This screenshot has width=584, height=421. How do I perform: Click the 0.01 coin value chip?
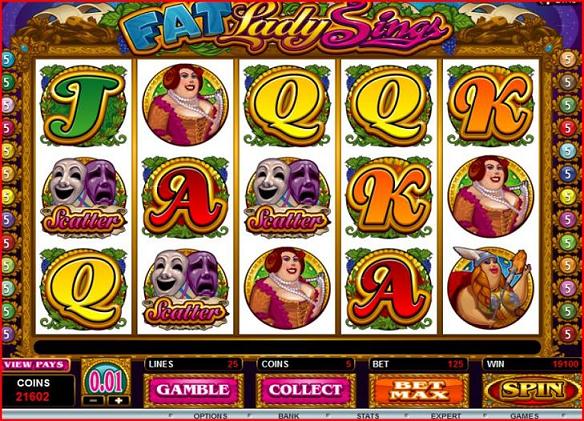106,381
